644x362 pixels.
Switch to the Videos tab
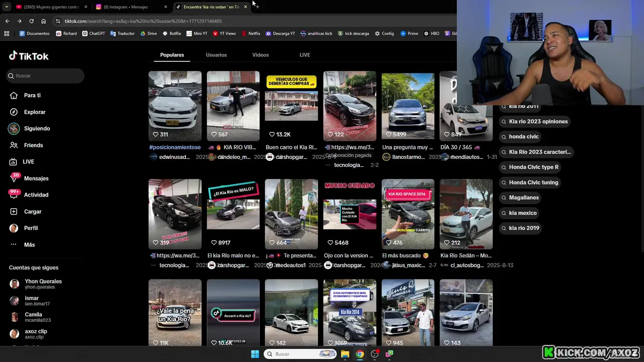tap(261, 55)
